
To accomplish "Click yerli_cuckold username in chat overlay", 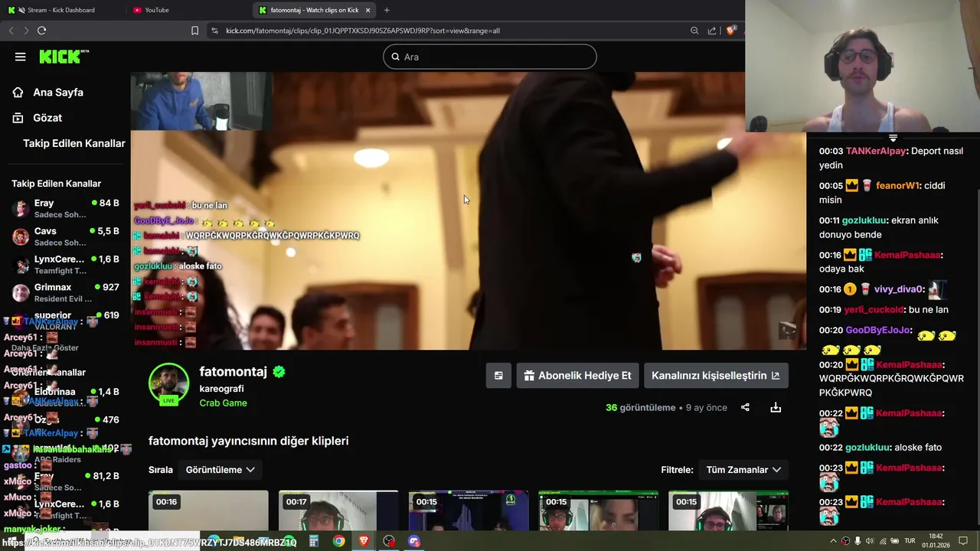I will pos(874,310).
